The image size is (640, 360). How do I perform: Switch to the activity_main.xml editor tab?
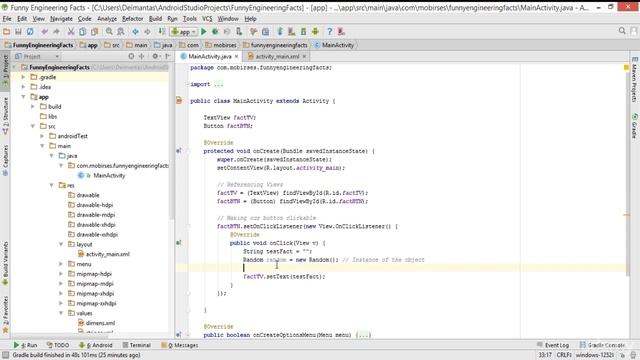pos(277,56)
